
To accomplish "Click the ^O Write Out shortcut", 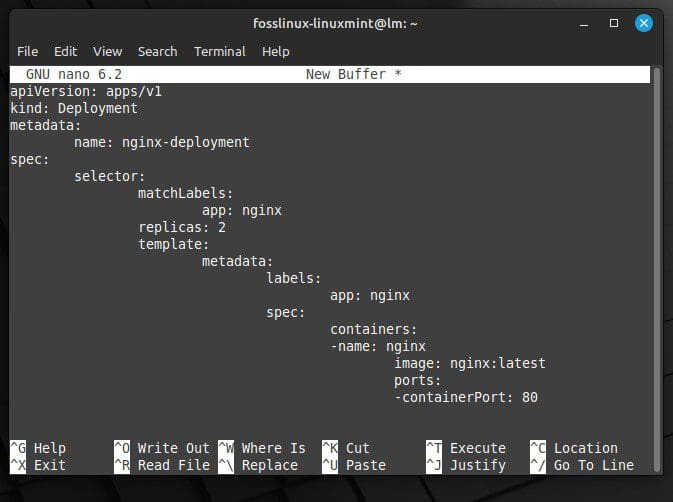I will (x=162, y=448).
